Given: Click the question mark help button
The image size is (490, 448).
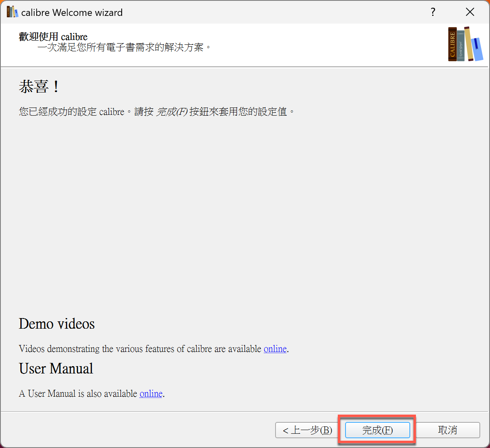Looking at the screenshot, I should (x=433, y=12).
